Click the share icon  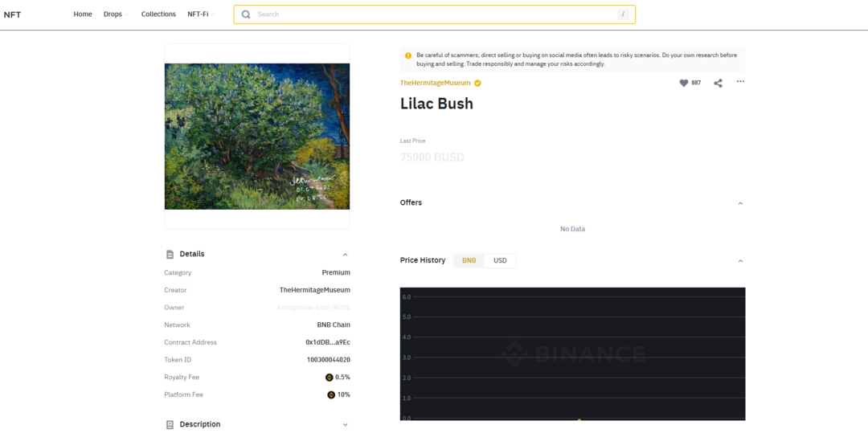pos(718,83)
